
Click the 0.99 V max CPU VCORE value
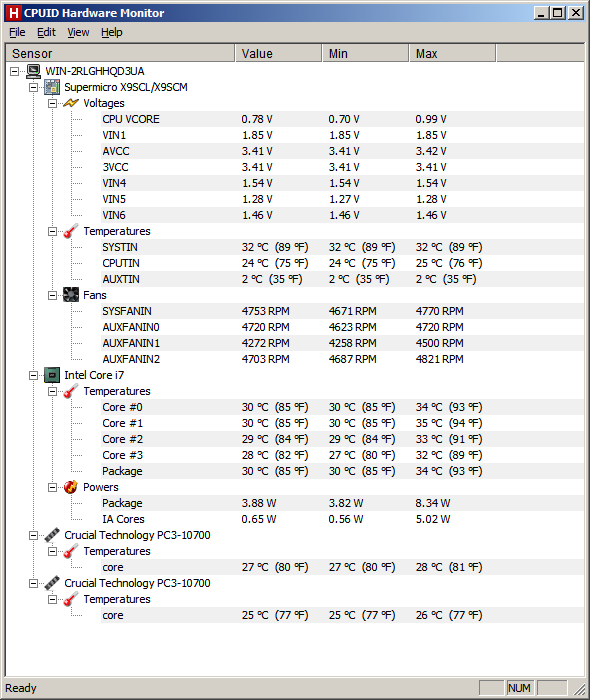(x=431, y=119)
